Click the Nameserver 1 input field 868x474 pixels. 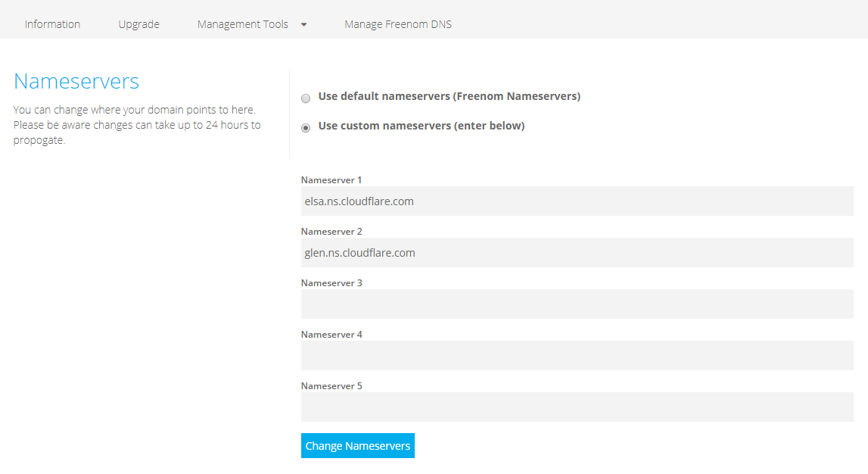click(577, 201)
